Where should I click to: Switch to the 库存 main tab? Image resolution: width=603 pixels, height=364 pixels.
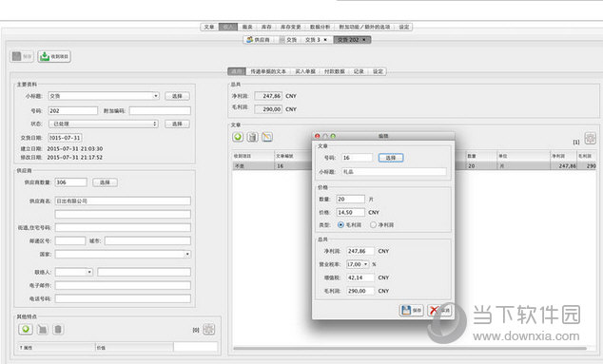(x=266, y=27)
